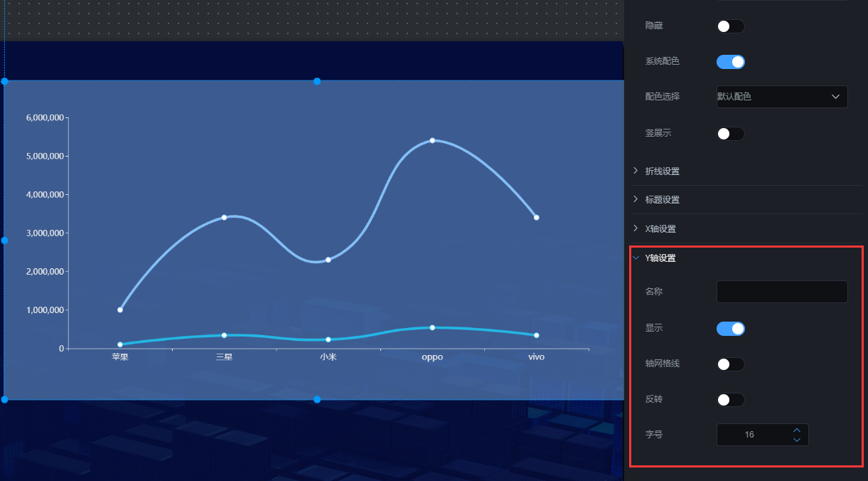Expand the X轴设置 section
The height and width of the screenshot is (481, 868).
tap(746, 229)
